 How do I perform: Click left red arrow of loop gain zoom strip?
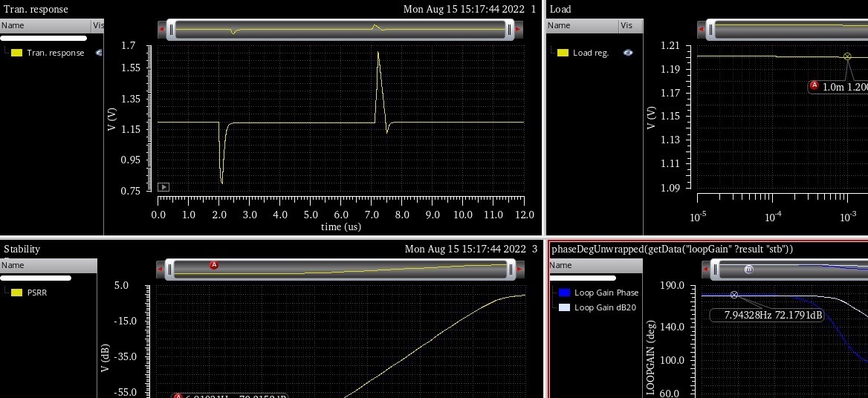(x=706, y=270)
